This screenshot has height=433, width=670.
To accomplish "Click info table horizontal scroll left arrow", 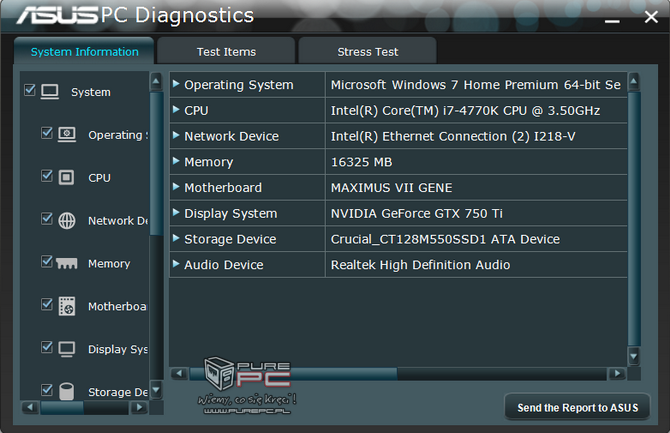I will (179, 374).
